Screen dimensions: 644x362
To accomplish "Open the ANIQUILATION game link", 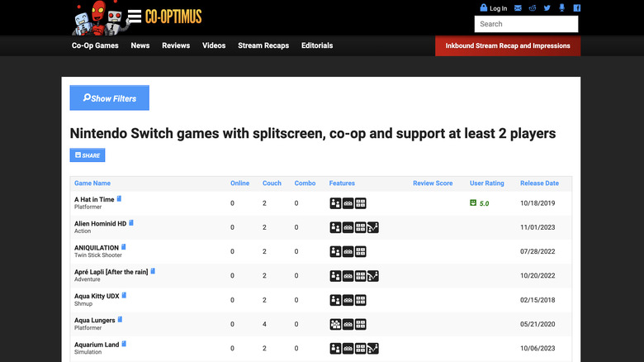I will tap(97, 248).
